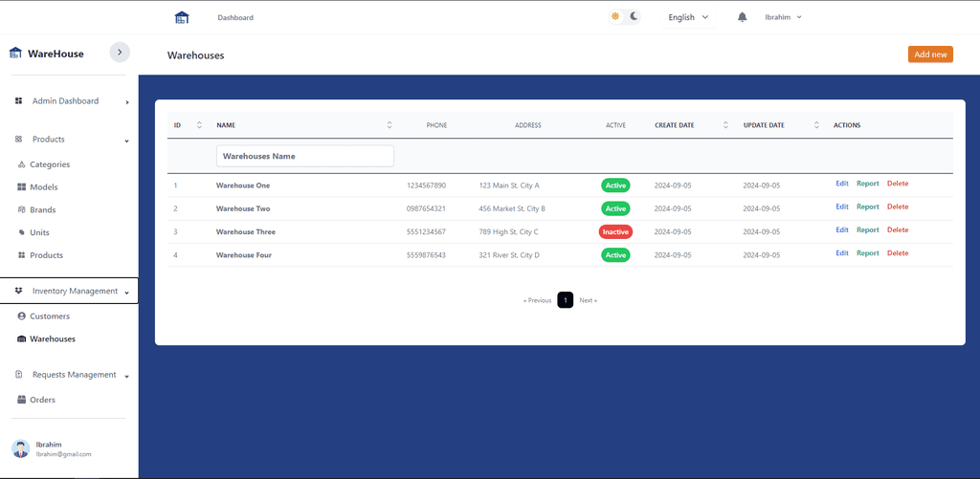The width and height of the screenshot is (980, 479).
Task: Delete Warehouse Three
Action: 898,229
